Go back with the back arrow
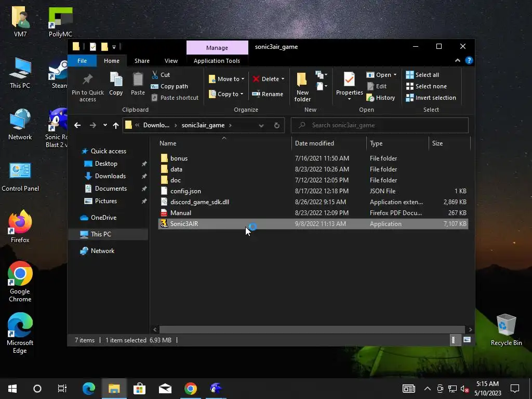 pyautogui.click(x=77, y=125)
